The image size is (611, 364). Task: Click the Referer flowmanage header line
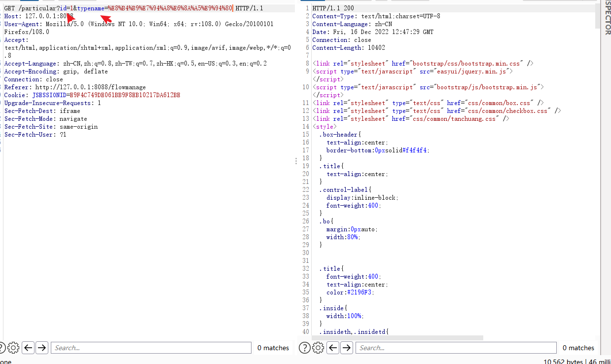[x=75, y=87]
